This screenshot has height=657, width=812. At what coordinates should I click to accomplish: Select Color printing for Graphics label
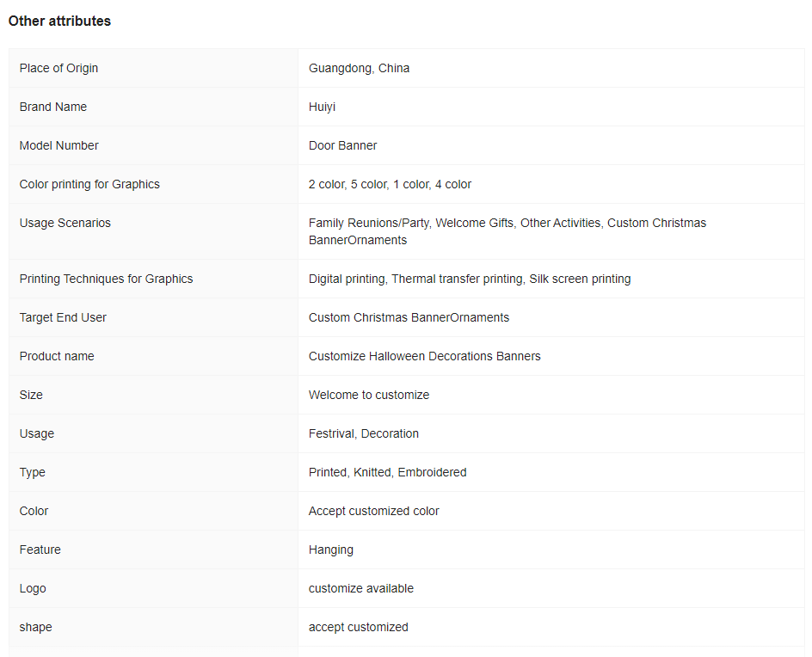89,184
